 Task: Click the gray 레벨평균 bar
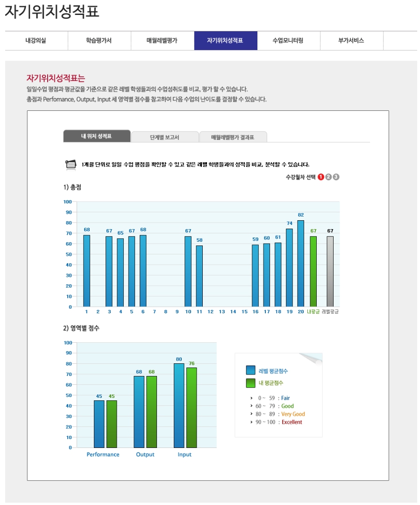click(x=330, y=272)
